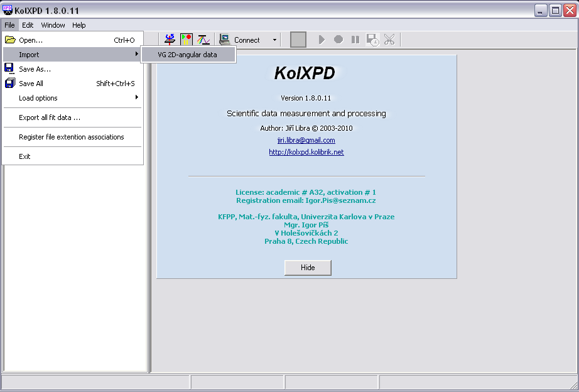Click the scheduled save clock icon
This screenshot has height=392, width=579.
(372, 40)
